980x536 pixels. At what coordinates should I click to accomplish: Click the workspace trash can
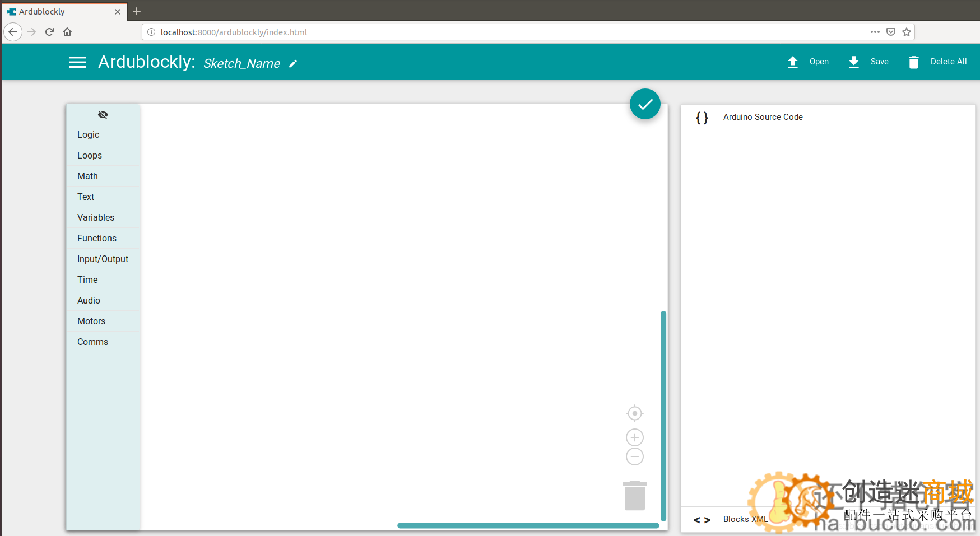[635, 495]
